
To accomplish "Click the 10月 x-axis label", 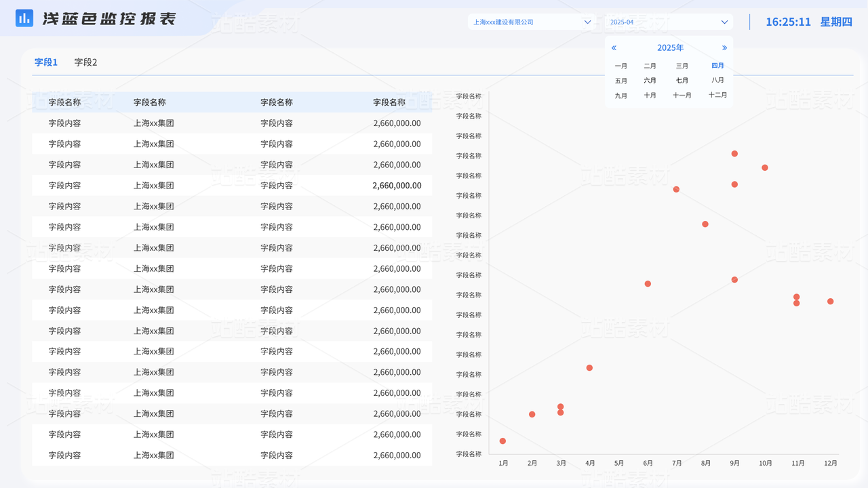I will pos(766,464).
